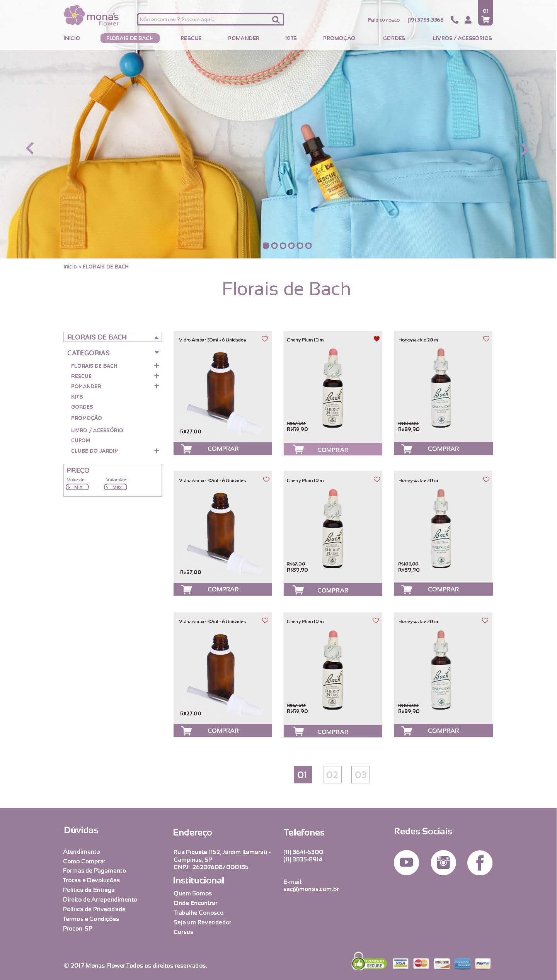Screen dimensions: 557x980
Task: Expand RESCUE category plus sign
Action: [157, 376]
